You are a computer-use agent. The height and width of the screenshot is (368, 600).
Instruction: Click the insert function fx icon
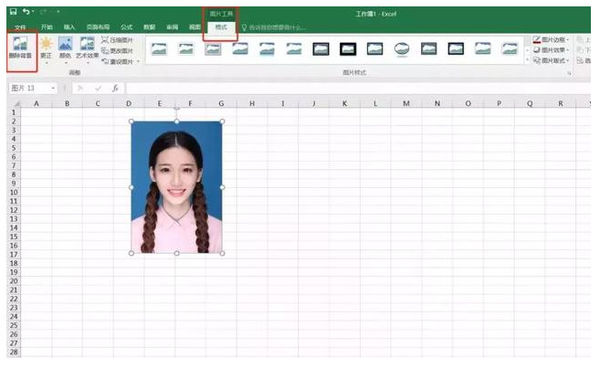pyautogui.click(x=115, y=88)
